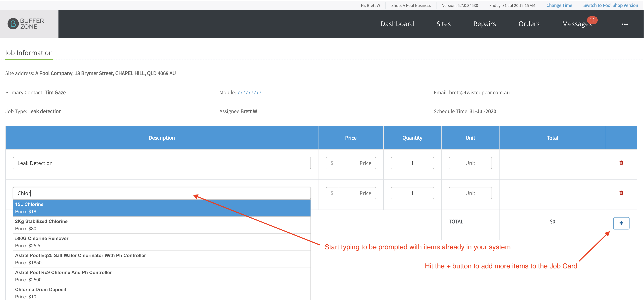Pick 500G Chlorine Remover from suggestions
The height and width of the screenshot is (300, 644).
tap(162, 242)
